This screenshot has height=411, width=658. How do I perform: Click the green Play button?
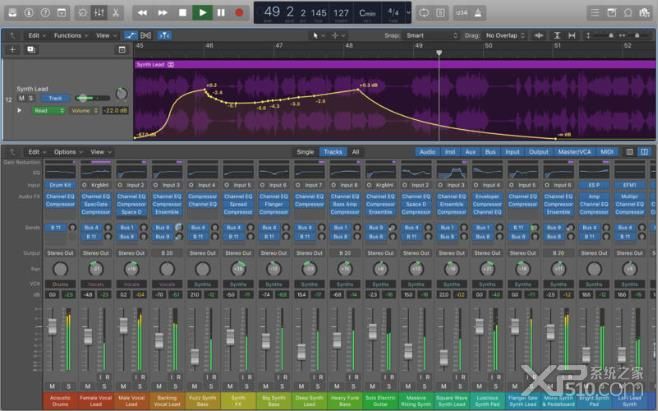[202, 13]
